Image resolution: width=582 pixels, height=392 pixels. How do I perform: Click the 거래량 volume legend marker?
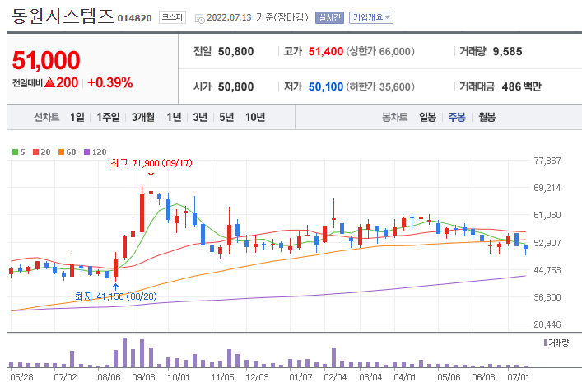click(x=545, y=343)
